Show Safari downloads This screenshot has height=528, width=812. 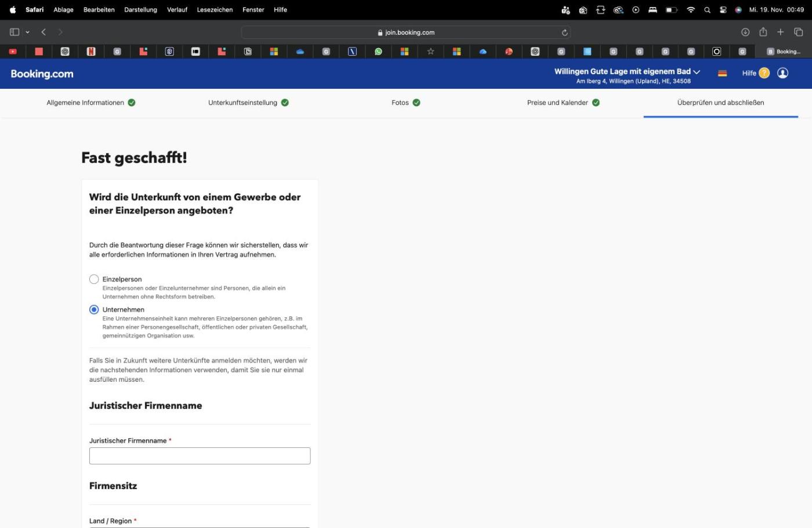tap(745, 32)
